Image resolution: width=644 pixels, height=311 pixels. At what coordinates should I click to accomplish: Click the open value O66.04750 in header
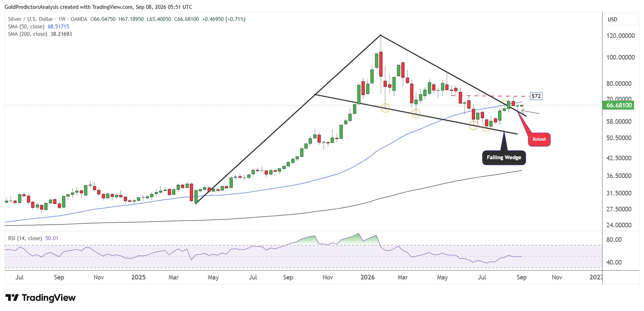(x=103, y=19)
